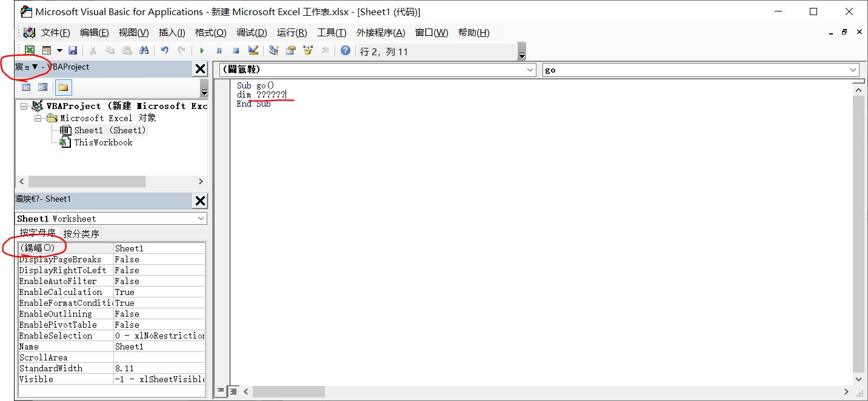Toggle Design Mode icon

tap(253, 51)
